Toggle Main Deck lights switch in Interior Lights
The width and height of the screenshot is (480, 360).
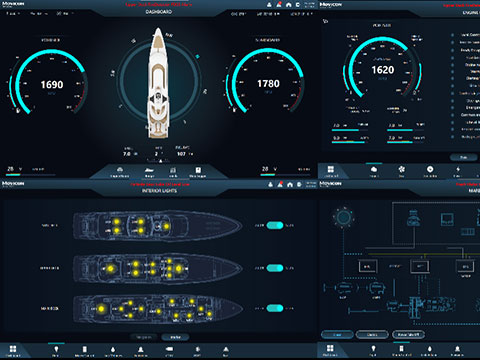coord(275,308)
